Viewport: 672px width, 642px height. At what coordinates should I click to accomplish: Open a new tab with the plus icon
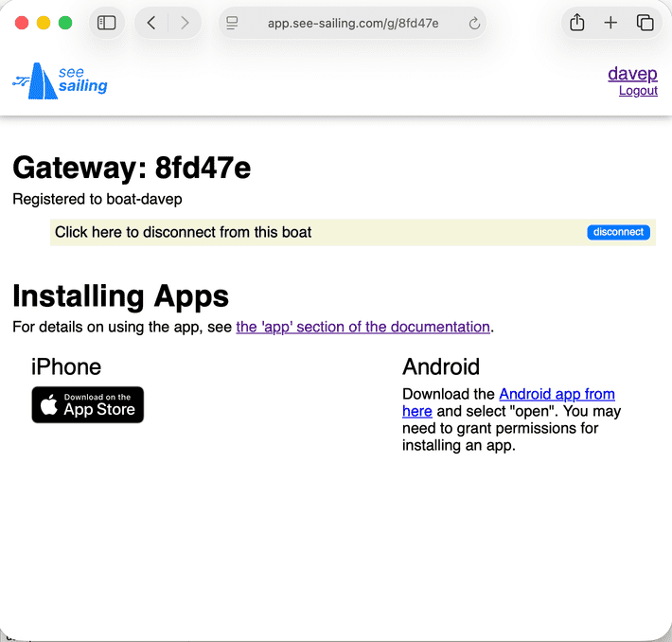(610, 23)
